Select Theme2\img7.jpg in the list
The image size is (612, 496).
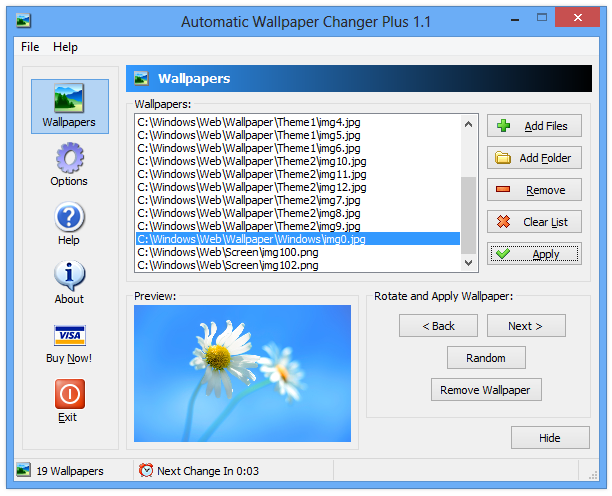298,200
